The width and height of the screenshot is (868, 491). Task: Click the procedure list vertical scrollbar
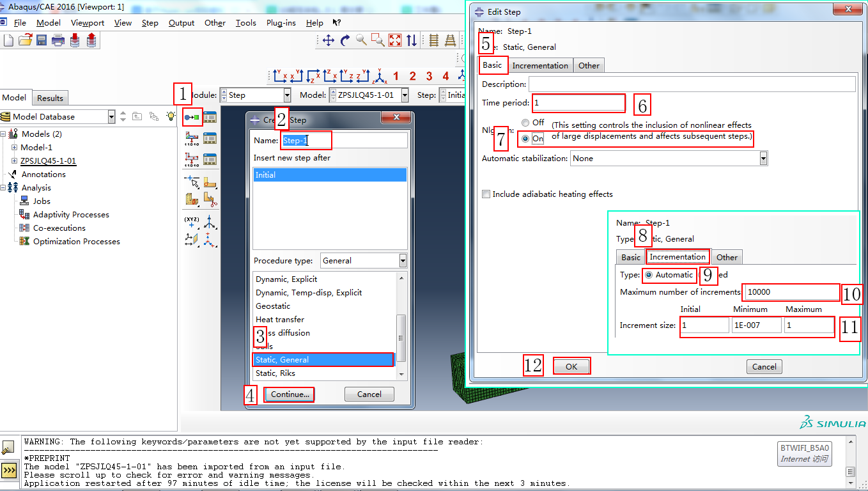[x=401, y=326]
